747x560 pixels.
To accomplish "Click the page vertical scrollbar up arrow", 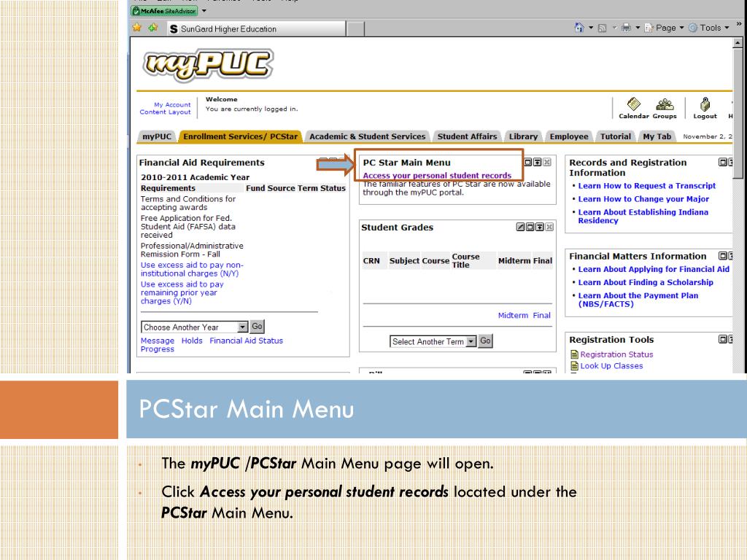I will (x=738, y=42).
